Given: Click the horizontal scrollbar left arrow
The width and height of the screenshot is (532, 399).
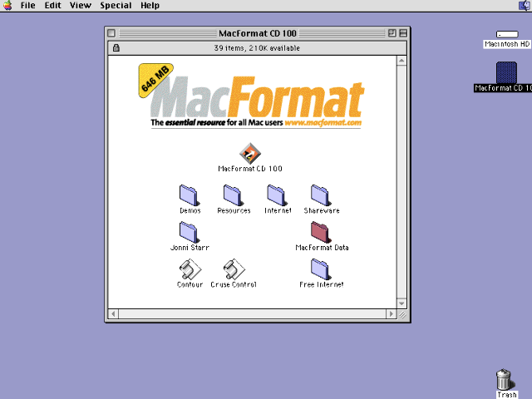Looking at the screenshot, I should click(x=113, y=314).
